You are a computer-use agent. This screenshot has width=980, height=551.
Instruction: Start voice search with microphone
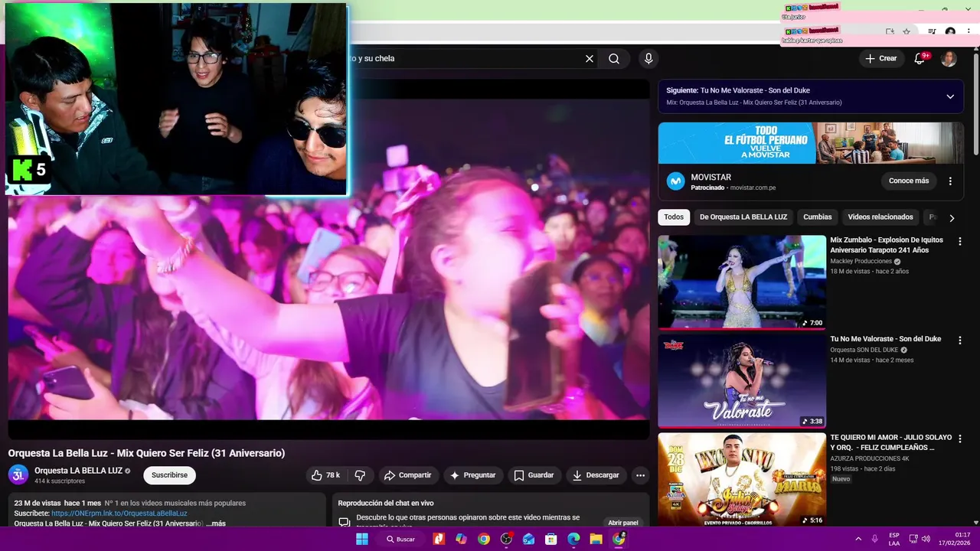648,58
